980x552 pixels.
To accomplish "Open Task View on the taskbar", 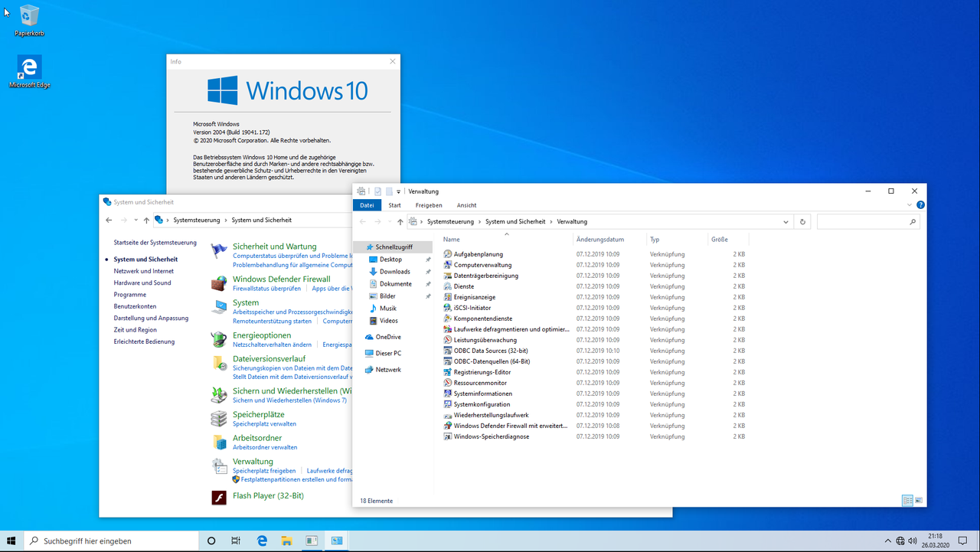I will [236, 541].
